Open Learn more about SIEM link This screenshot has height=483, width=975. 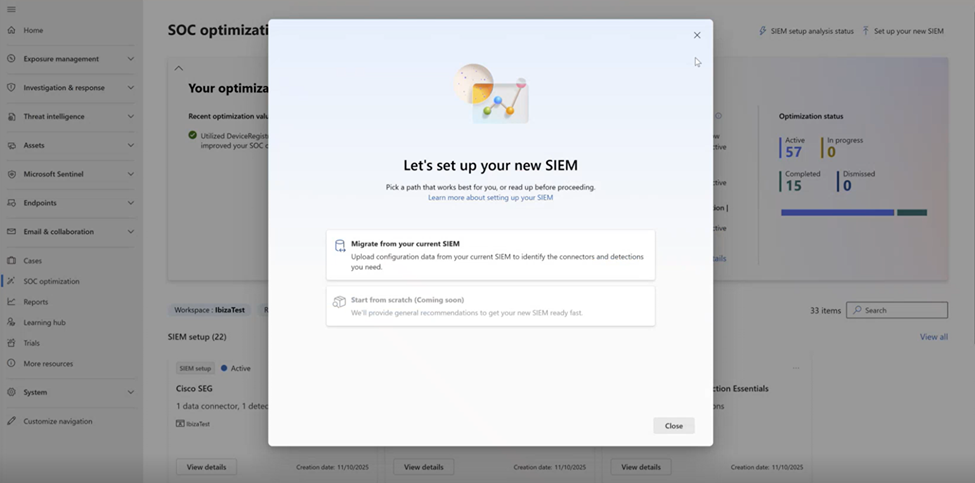tap(490, 198)
